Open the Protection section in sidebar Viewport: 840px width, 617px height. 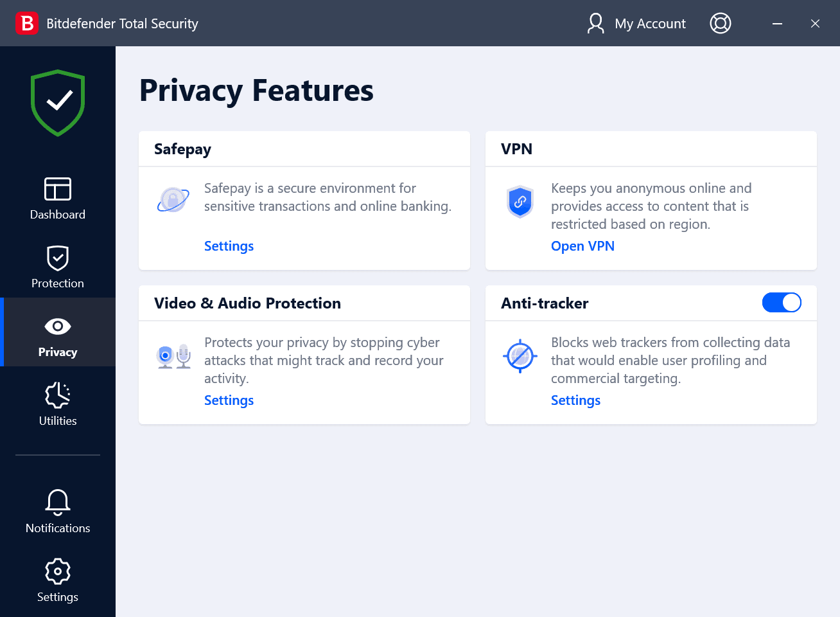tap(58, 267)
